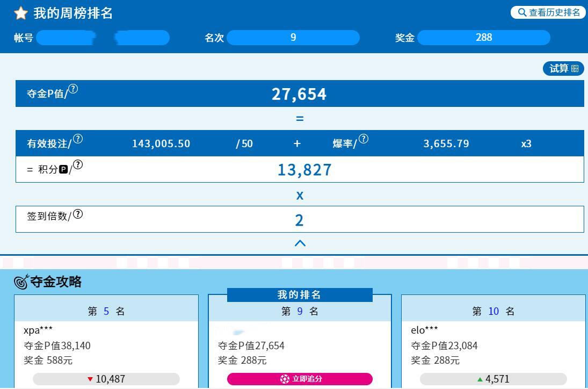The image size is (588, 389).
Task: Collapse the formula panel with the up chevron
Action: pos(300,243)
